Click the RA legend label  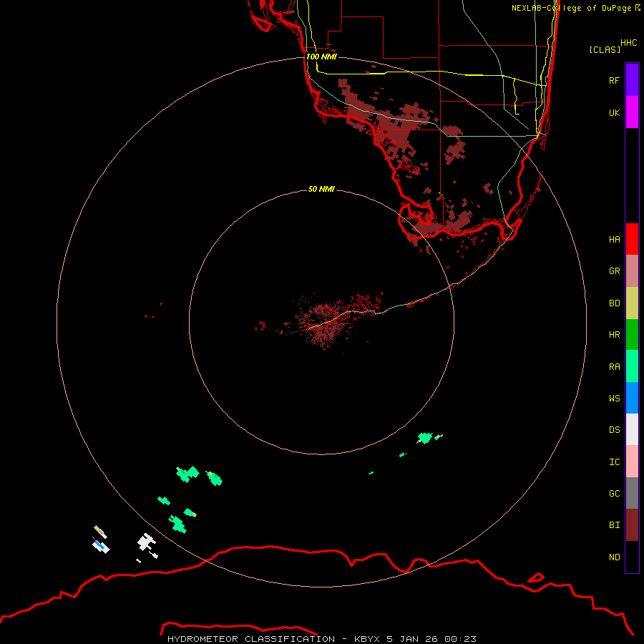614,367
